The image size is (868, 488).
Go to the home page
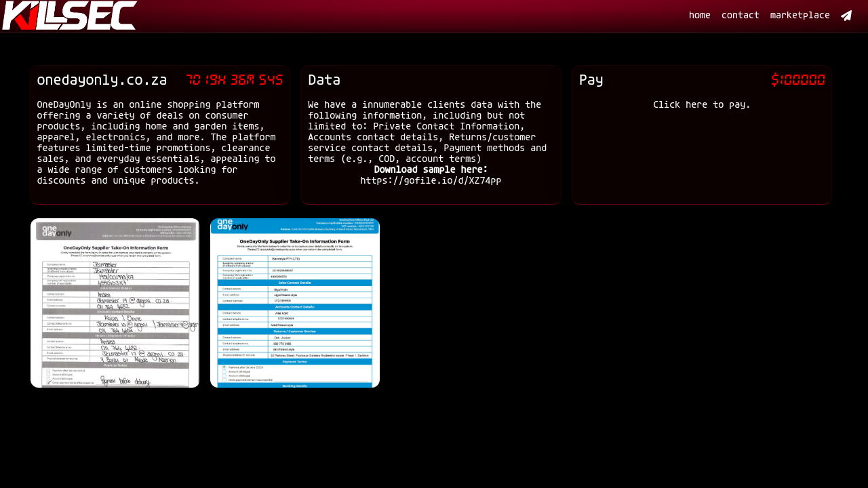point(700,15)
